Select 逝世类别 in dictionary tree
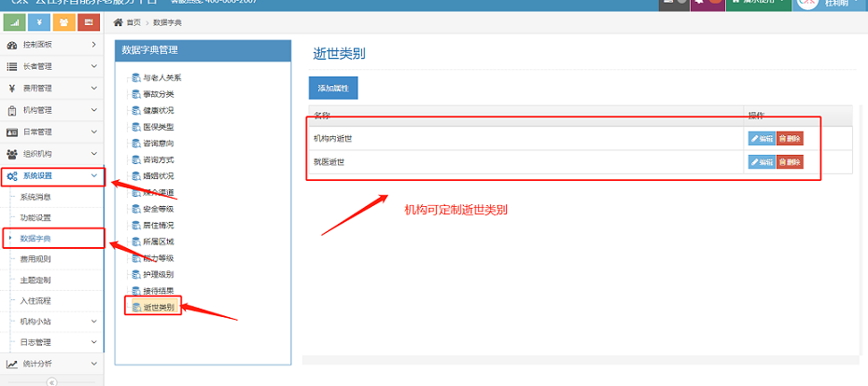Screen dimensions: 868x386 [x=158, y=307]
